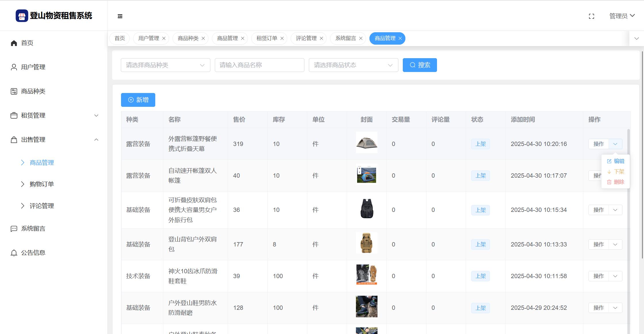Open 用户管理 in the sidebar
644x334 pixels.
tap(33, 67)
